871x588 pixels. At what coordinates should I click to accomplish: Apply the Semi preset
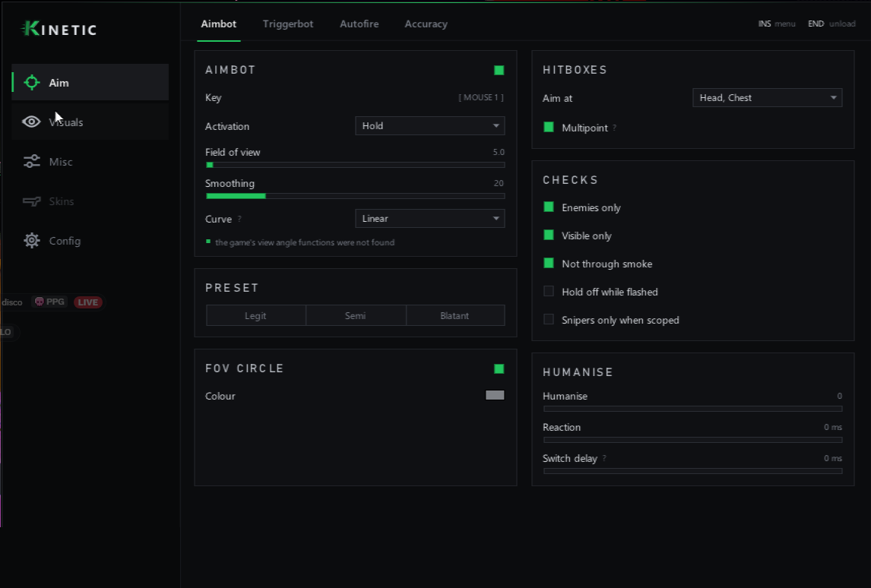[x=356, y=315]
